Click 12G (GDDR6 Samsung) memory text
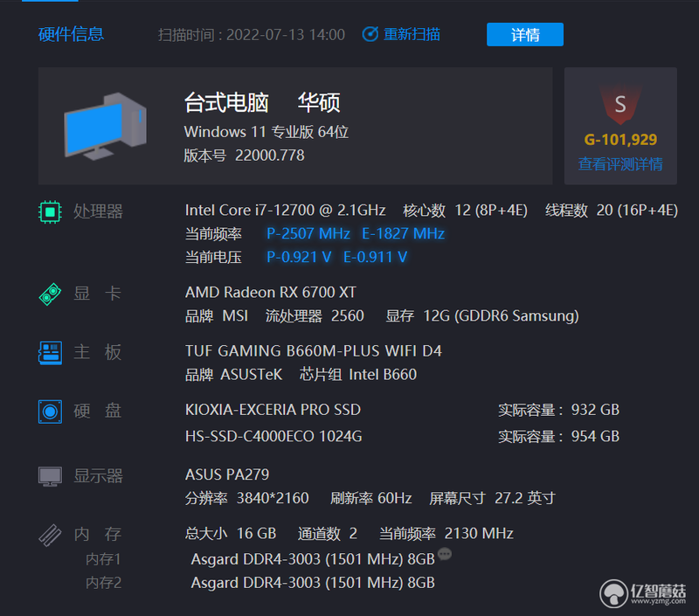The width and height of the screenshot is (699, 616). click(x=501, y=316)
